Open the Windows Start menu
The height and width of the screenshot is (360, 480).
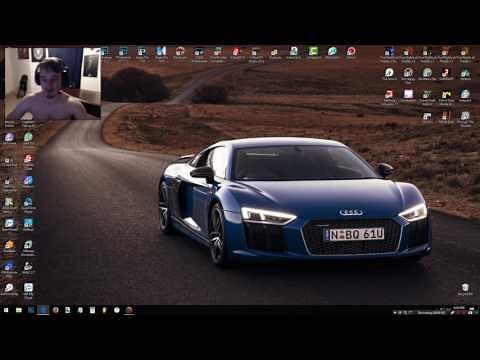point(6,310)
